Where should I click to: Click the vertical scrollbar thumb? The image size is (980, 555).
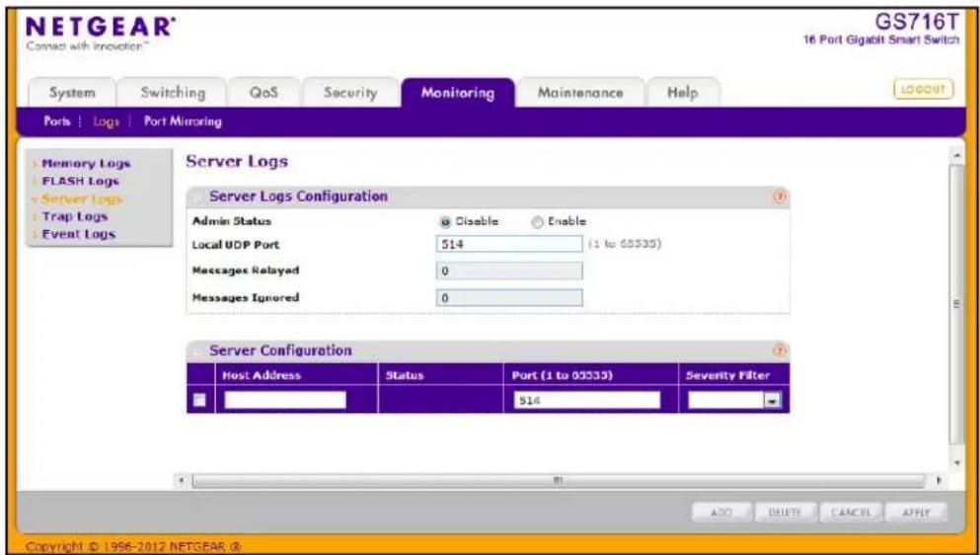tap(955, 303)
